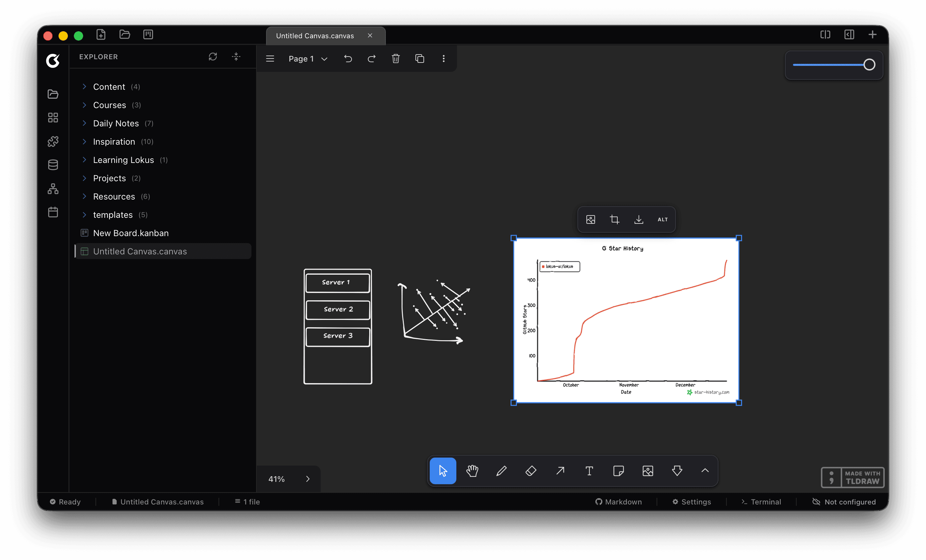Expand the Daily Notes folder
The image size is (926, 560).
84,123
